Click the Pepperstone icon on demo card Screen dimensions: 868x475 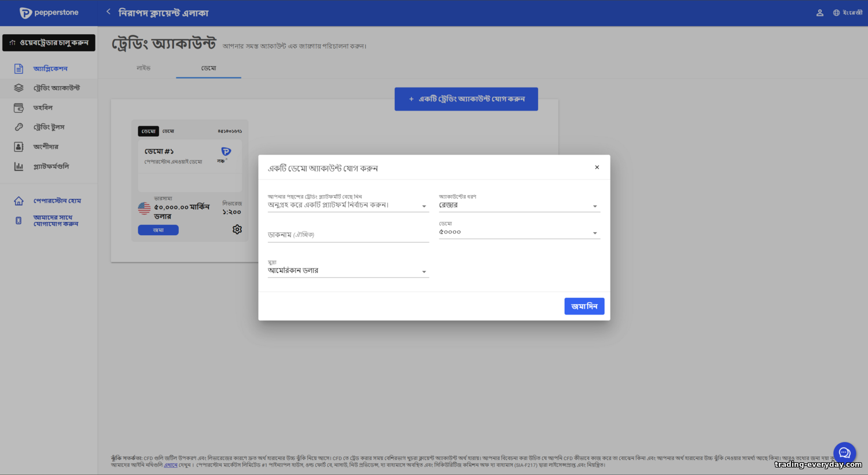pyautogui.click(x=226, y=151)
